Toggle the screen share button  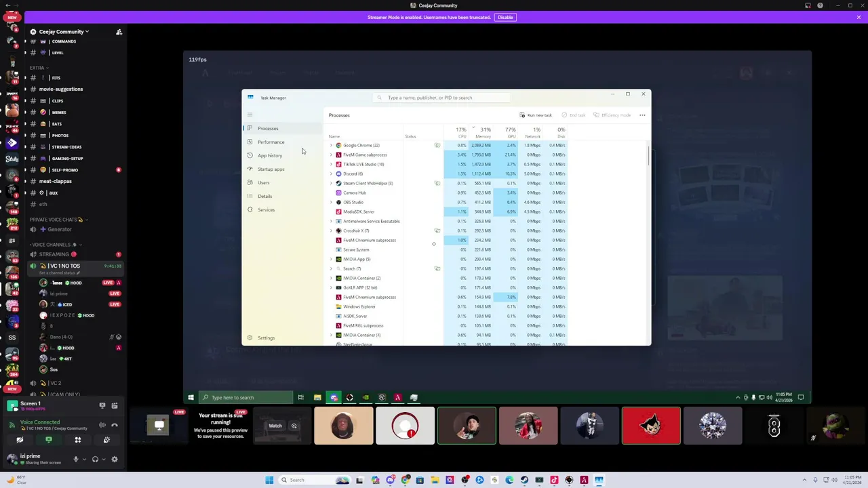point(48,440)
